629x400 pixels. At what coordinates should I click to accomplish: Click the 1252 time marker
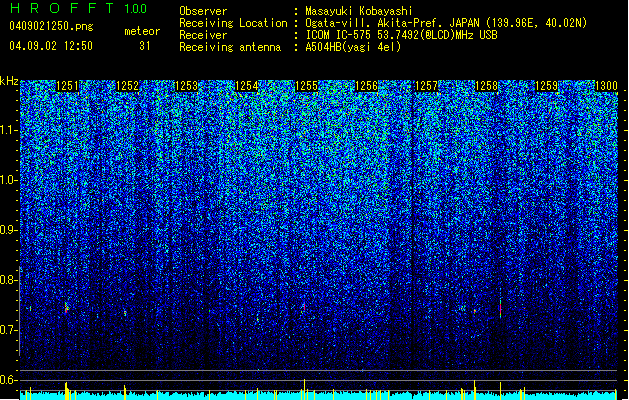[x=127, y=86]
